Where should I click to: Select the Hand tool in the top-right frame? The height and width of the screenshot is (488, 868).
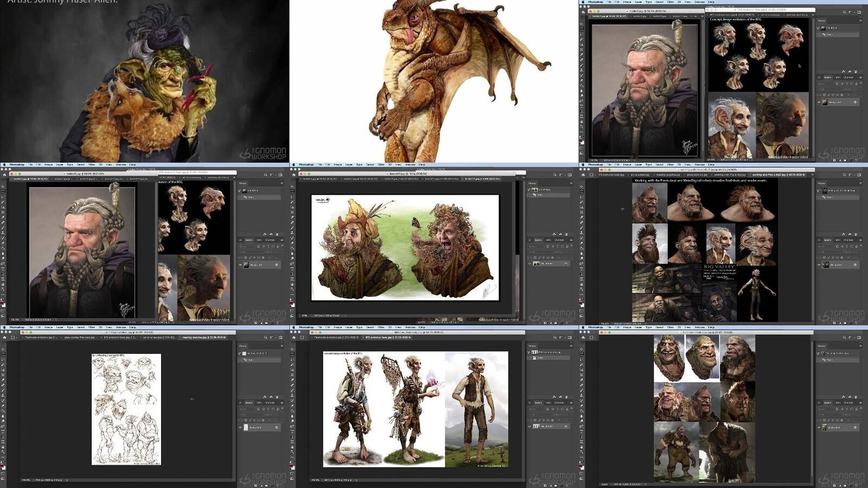(582, 121)
